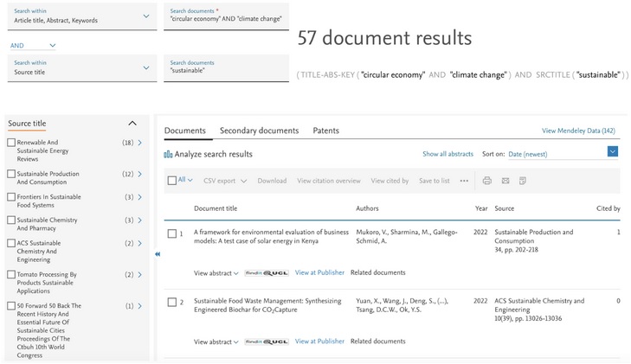The image size is (631, 364).
Task: Open the more options ellipsis menu
Action: pos(465,181)
